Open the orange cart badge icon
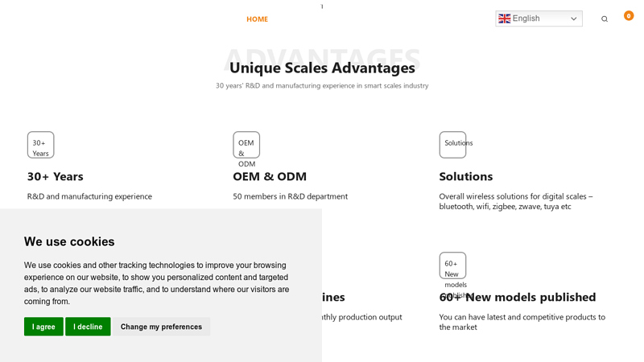Viewport: 644px width, 362px height. click(x=629, y=15)
